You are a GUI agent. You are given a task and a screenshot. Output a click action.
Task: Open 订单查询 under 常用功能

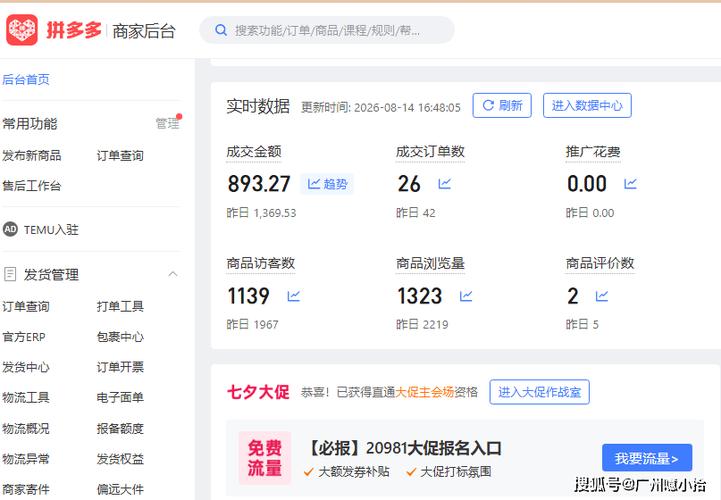click(120, 155)
